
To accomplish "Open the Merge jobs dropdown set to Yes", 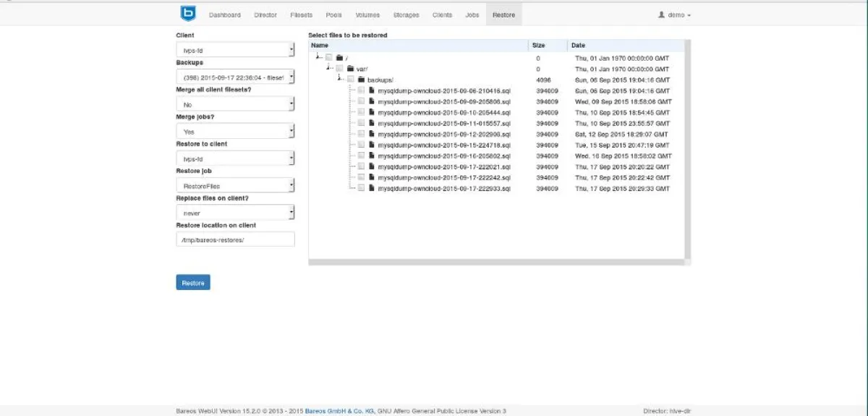I will click(235, 131).
